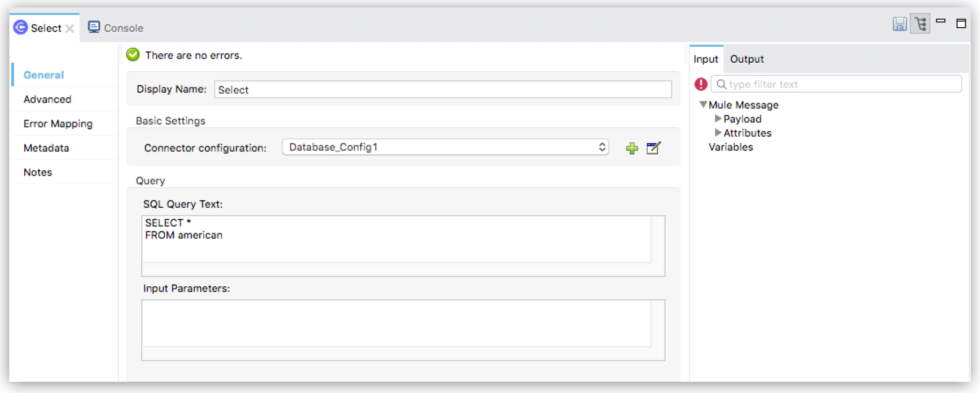Click the magnifier icon in the filter field

pyautogui.click(x=721, y=84)
